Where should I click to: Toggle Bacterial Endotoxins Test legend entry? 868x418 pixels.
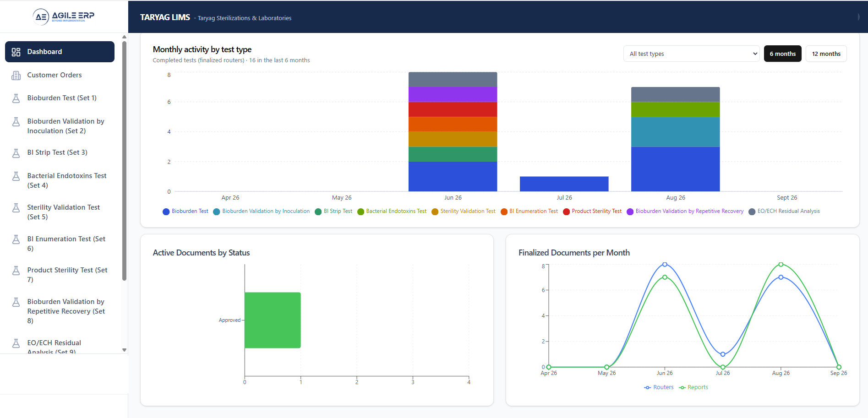(x=392, y=211)
